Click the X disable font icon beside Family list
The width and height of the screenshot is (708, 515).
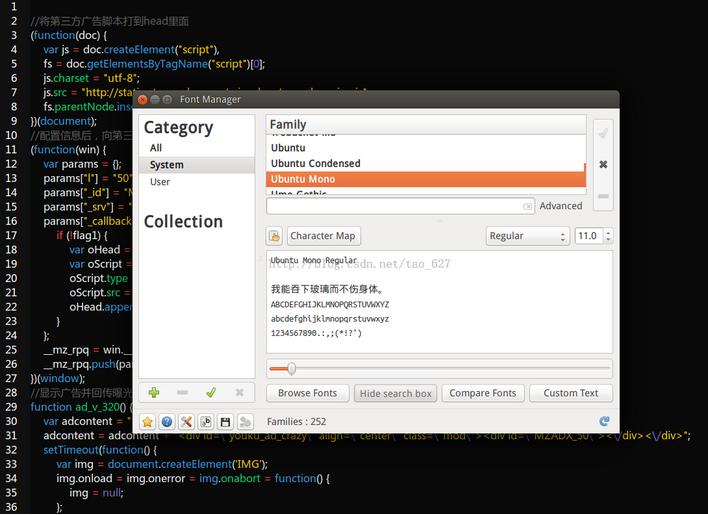603,164
